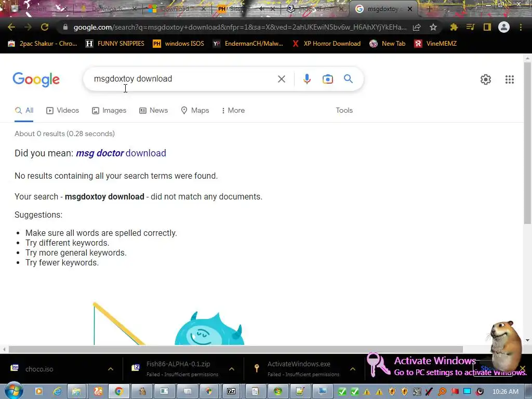This screenshot has height=399, width=532.
Task: Bookmark this tab with the star icon
Action: coord(433,27)
